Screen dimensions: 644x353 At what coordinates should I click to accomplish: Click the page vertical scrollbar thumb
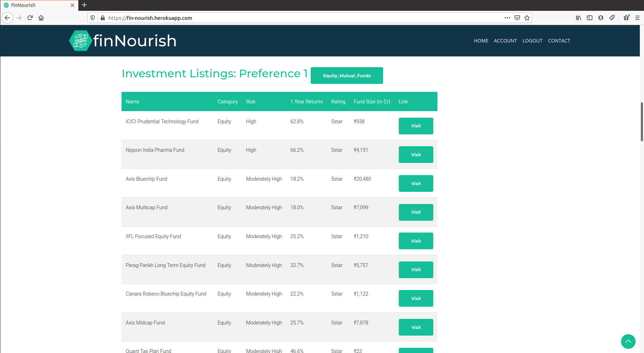pyautogui.click(x=642, y=122)
